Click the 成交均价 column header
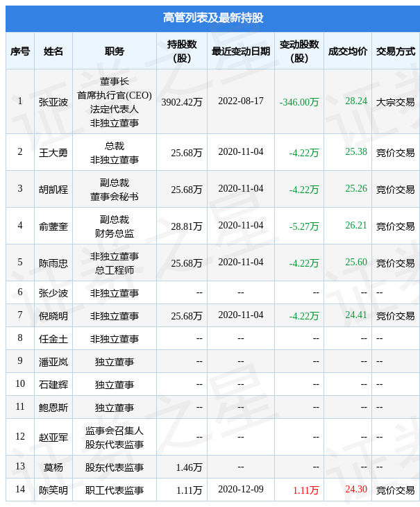The image size is (420, 507). pos(348,51)
